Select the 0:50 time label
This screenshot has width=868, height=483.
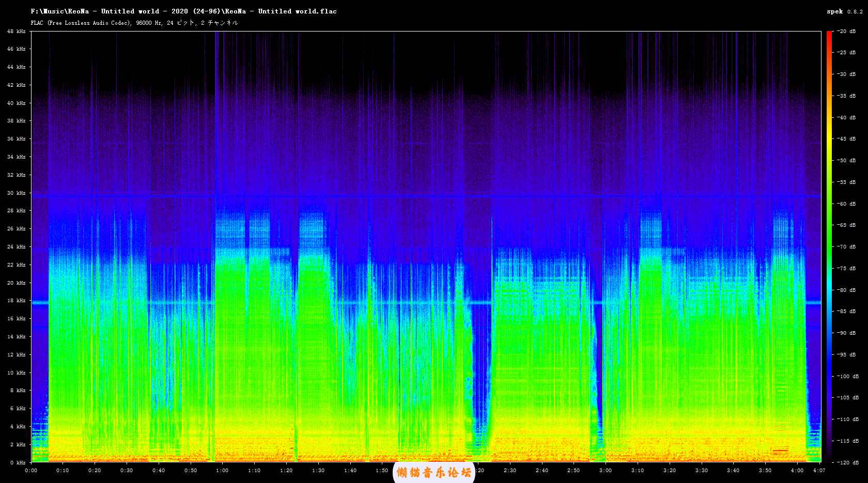[191, 471]
